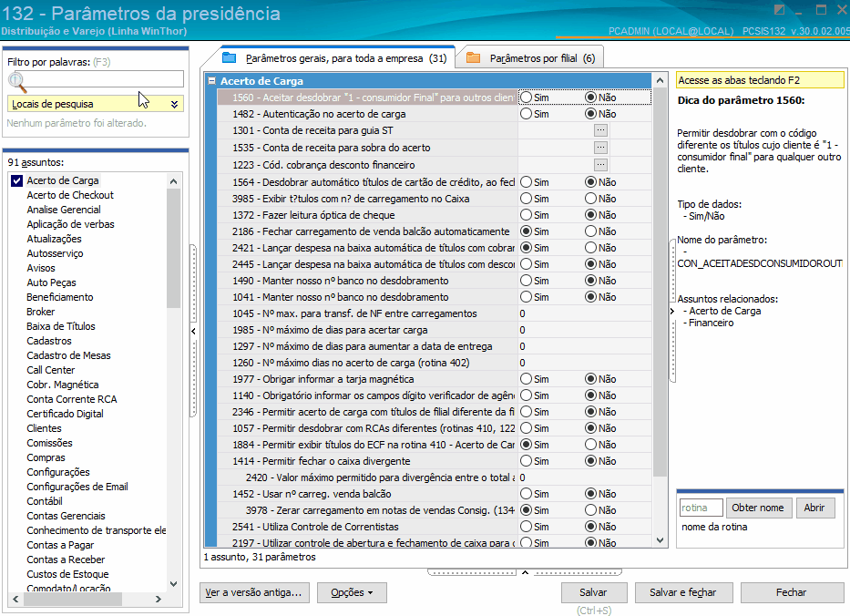
Task: Select Sim for parameter 1560
Action: 526,98
